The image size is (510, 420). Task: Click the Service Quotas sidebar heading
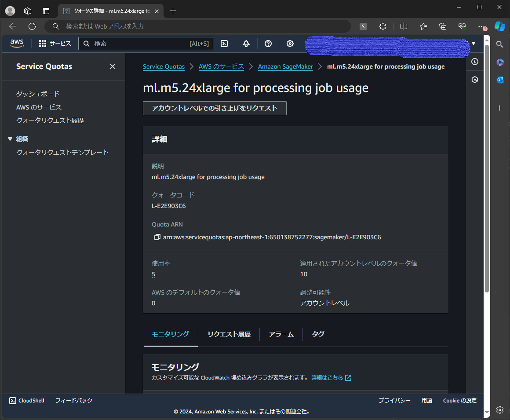click(x=44, y=66)
